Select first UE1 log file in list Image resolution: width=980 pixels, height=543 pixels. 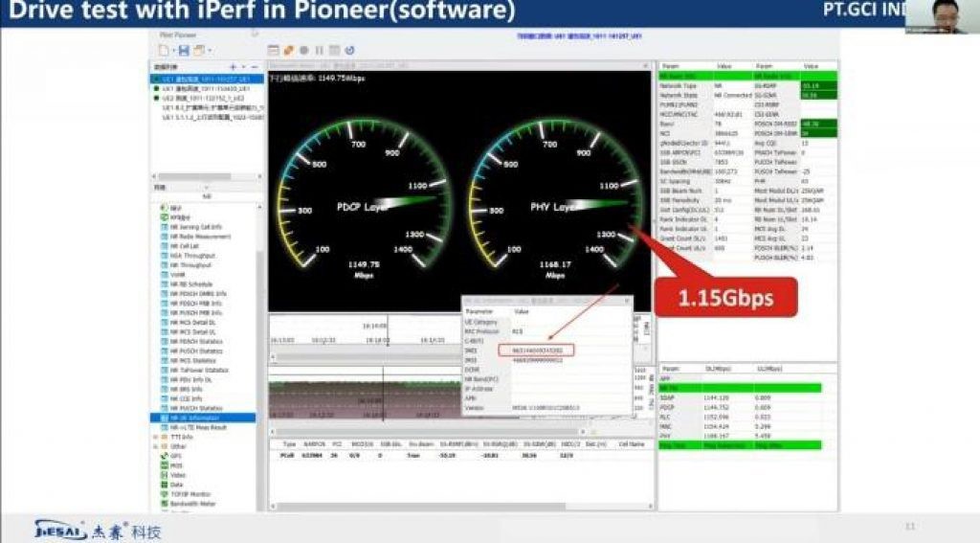click(x=204, y=78)
